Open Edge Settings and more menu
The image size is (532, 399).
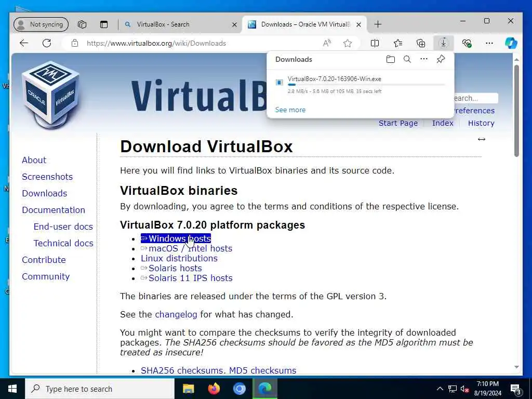tap(489, 43)
